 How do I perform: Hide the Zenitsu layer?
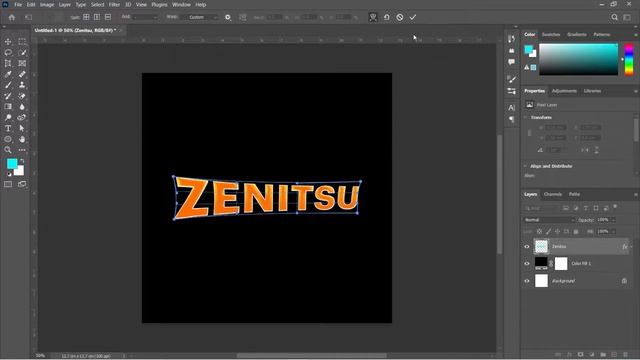(x=527, y=247)
